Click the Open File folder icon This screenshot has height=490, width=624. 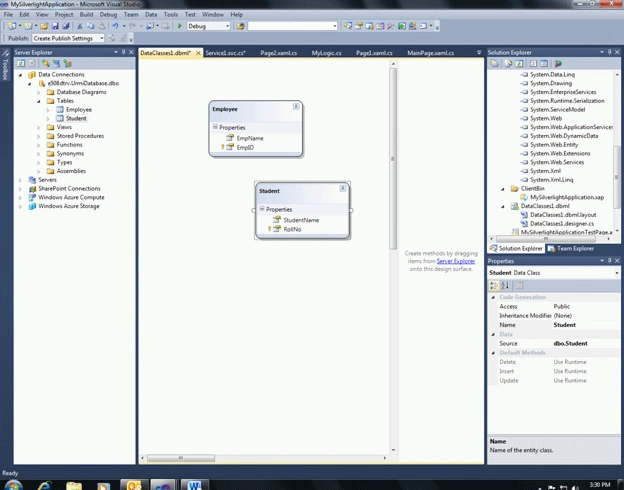(44, 26)
